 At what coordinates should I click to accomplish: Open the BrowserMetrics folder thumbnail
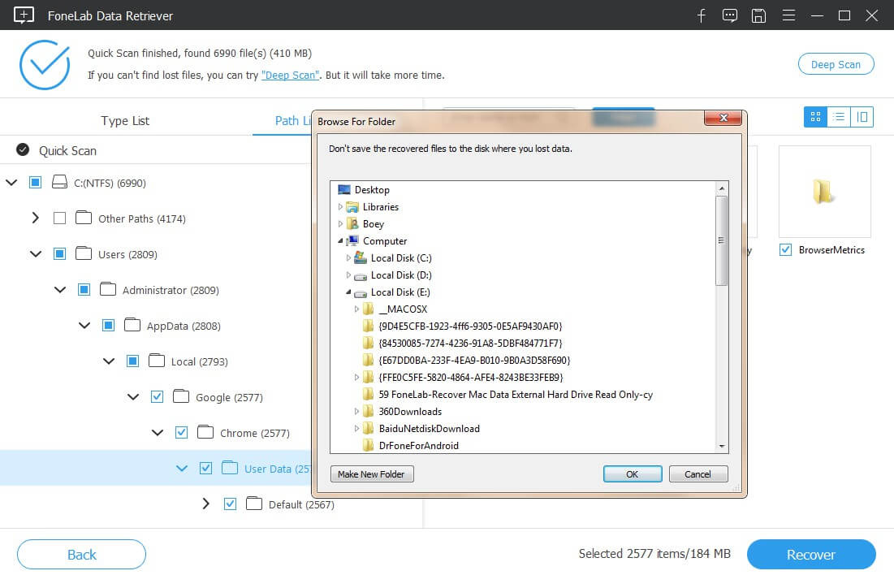pos(824,192)
